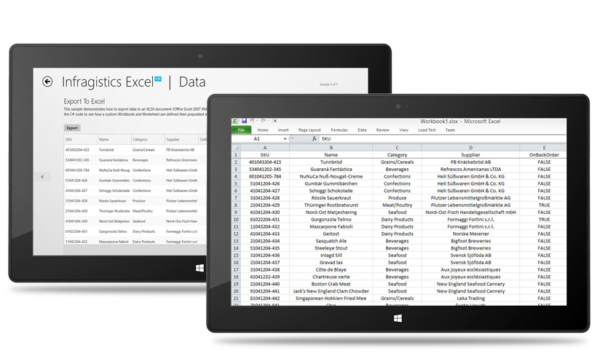Image resolution: width=597 pixels, height=364 pixels.
Task: Switch to the View ribbon tab
Action: [403, 130]
